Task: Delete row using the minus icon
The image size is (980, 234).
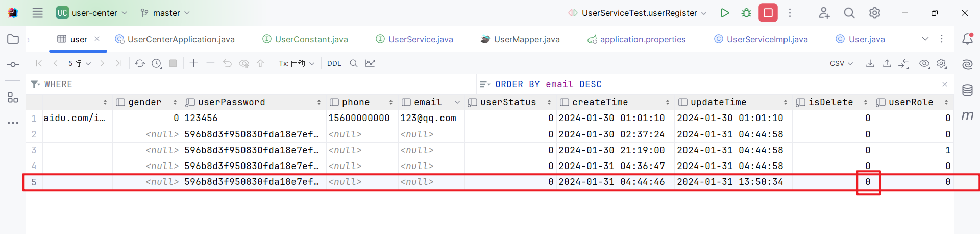Action: coord(210,63)
